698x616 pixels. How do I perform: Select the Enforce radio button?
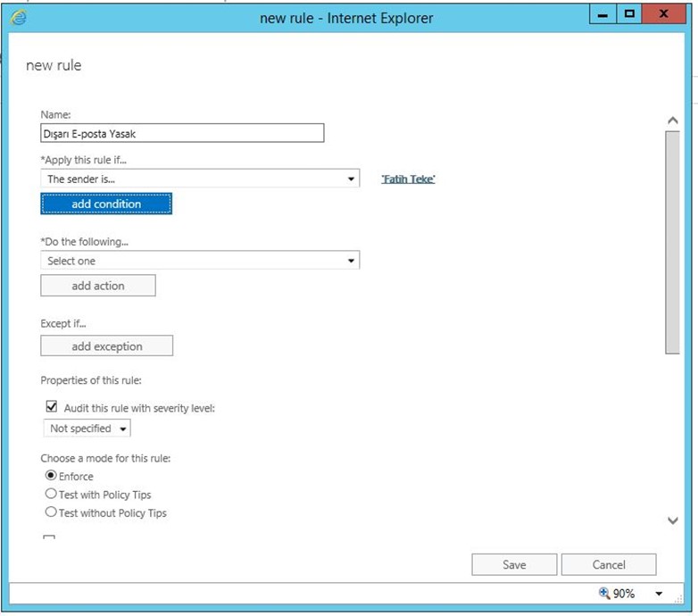(51, 476)
